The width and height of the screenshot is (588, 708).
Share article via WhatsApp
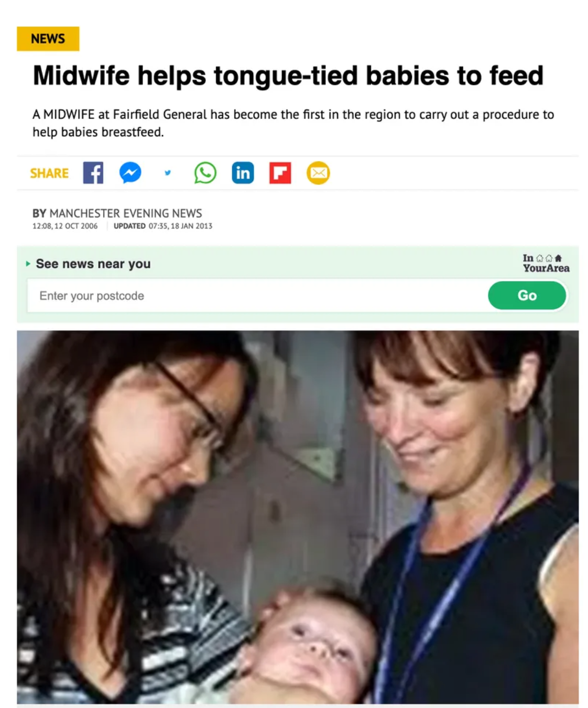(x=205, y=173)
